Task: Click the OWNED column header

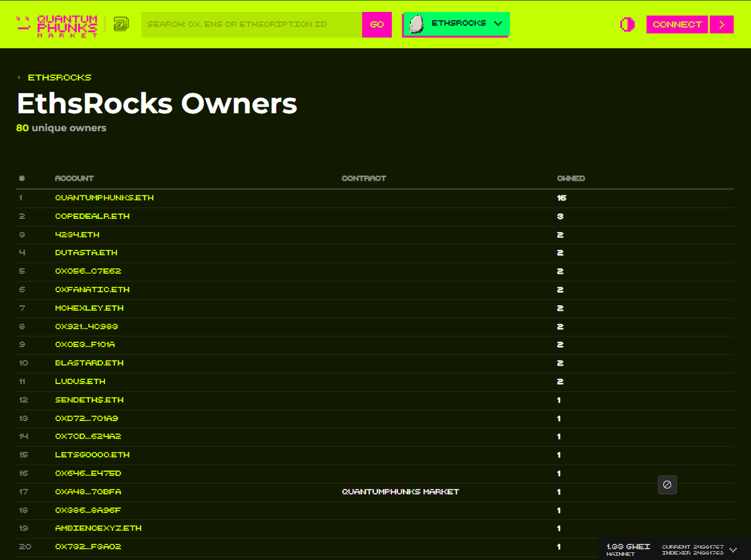Action: [571, 178]
